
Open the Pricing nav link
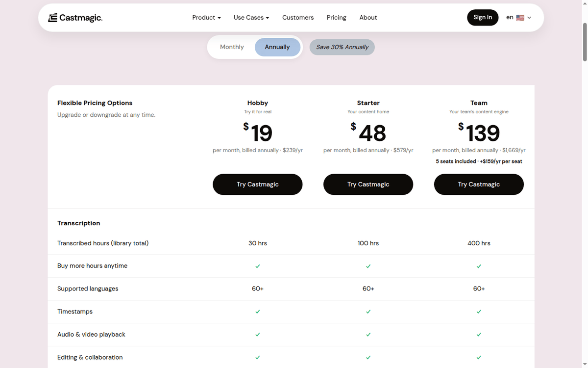click(x=337, y=18)
